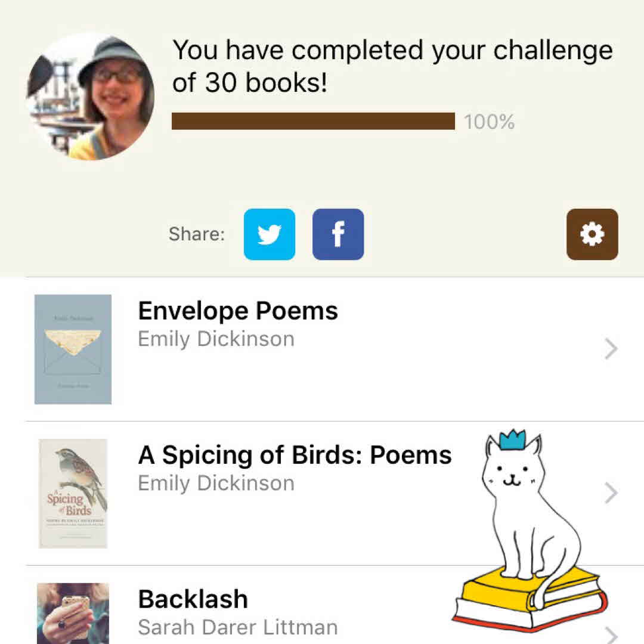
Task: Tap the 100% progress label
Action: (x=490, y=122)
